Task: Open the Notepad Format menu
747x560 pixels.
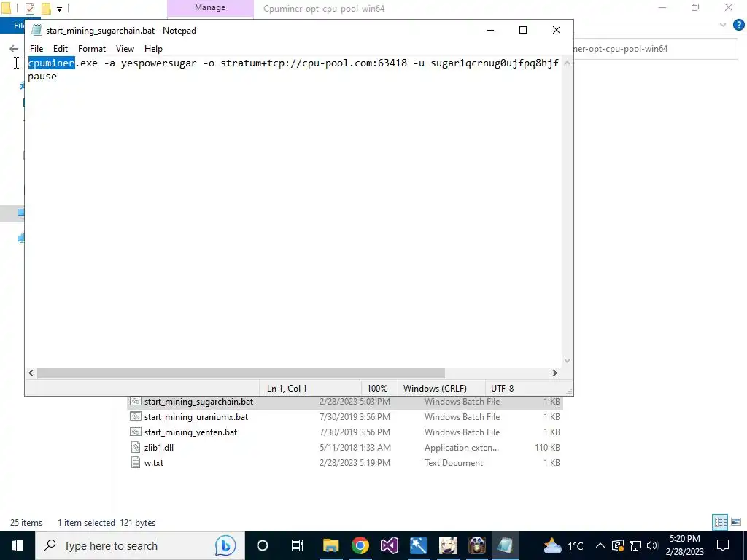Action: (x=91, y=49)
